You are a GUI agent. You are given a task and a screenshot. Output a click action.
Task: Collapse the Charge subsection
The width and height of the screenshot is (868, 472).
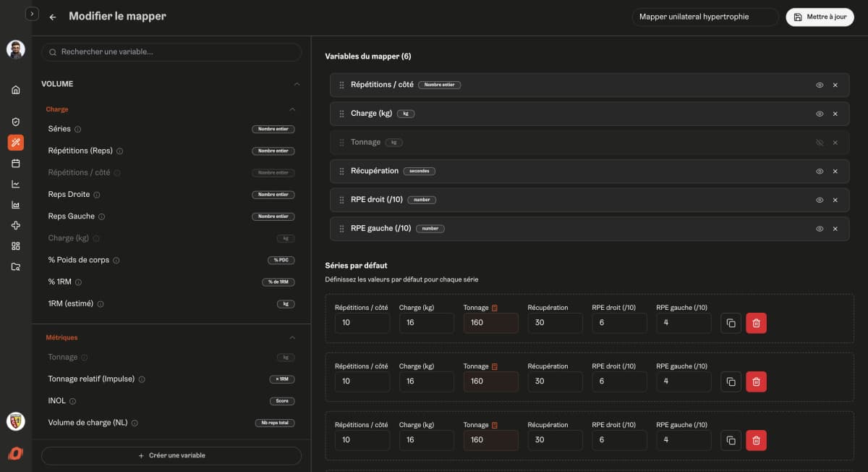[x=292, y=109]
